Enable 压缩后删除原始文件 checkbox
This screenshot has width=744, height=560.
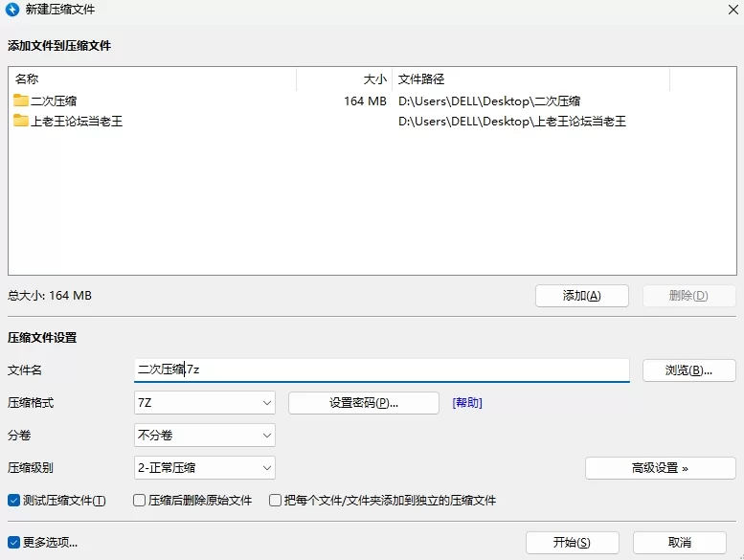(139, 501)
